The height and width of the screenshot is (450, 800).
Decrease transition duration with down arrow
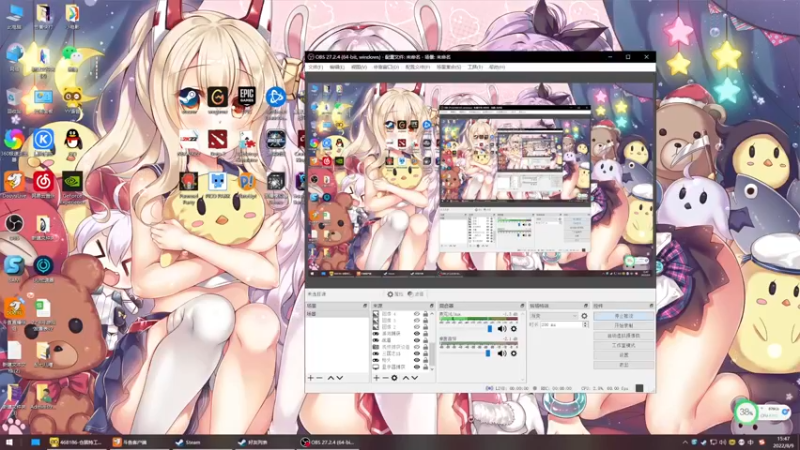[585, 326]
